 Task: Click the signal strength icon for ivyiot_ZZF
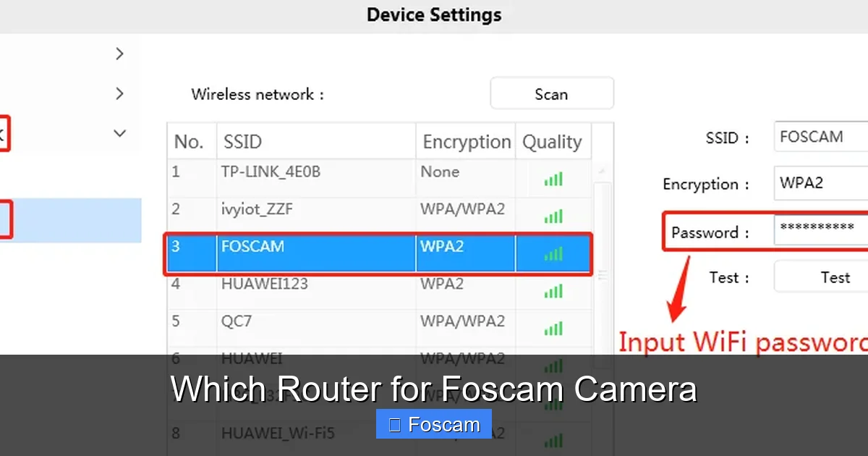pyautogui.click(x=553, y=216)
